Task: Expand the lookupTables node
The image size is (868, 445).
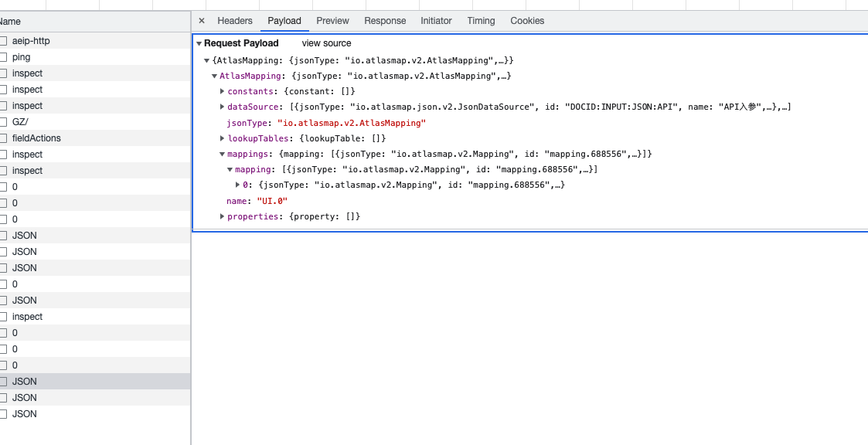Action: (x=222, y=138)
